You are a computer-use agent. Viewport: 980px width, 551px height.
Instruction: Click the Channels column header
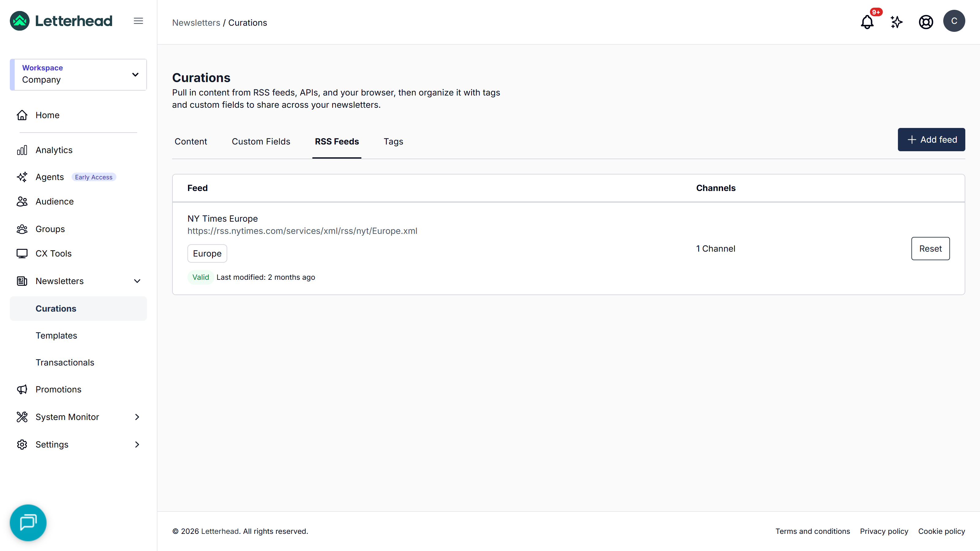click(x=716, y=188)
